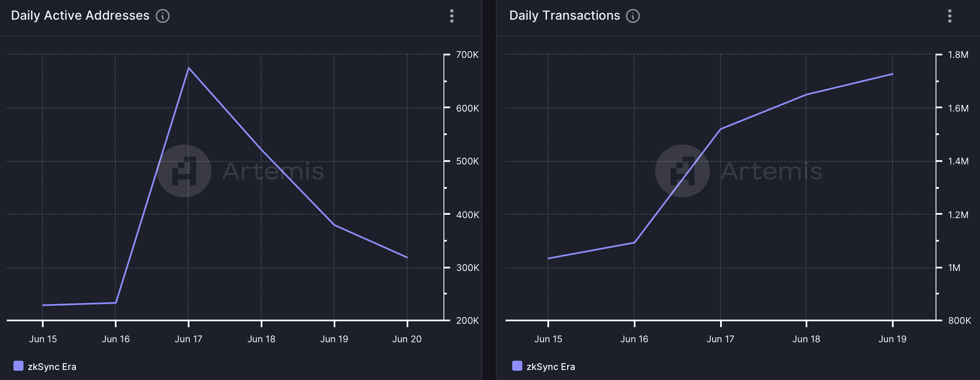Click 700K value on Active Addresses y-axis
The width and height of the screenshot is (980, 380).
[x=467, y=55]
